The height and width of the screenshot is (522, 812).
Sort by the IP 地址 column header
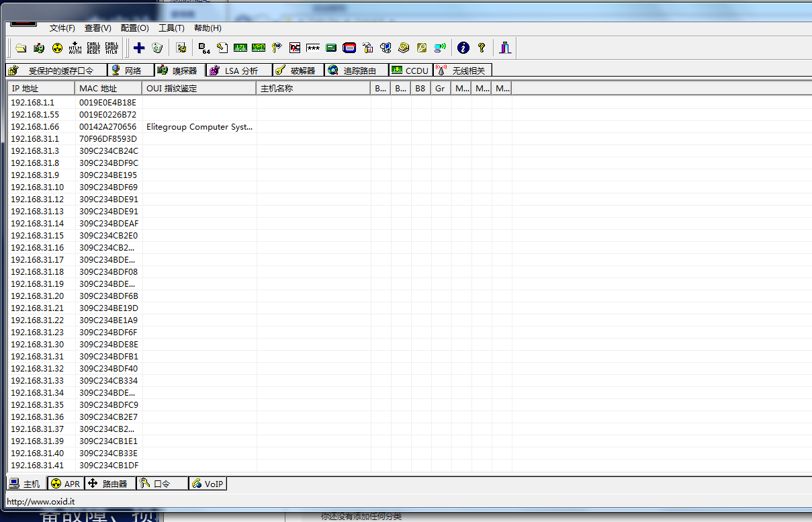coord(42,88)
